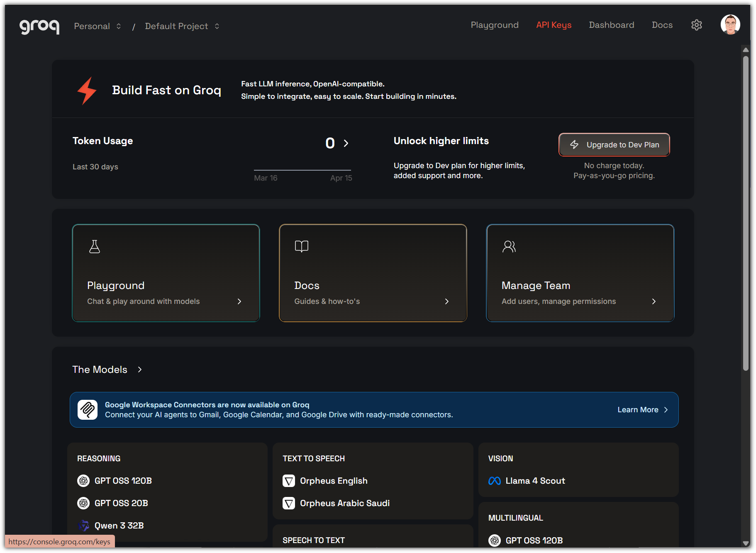
Task: Select the Qwen 3 32B model
Action: [119, 526]
